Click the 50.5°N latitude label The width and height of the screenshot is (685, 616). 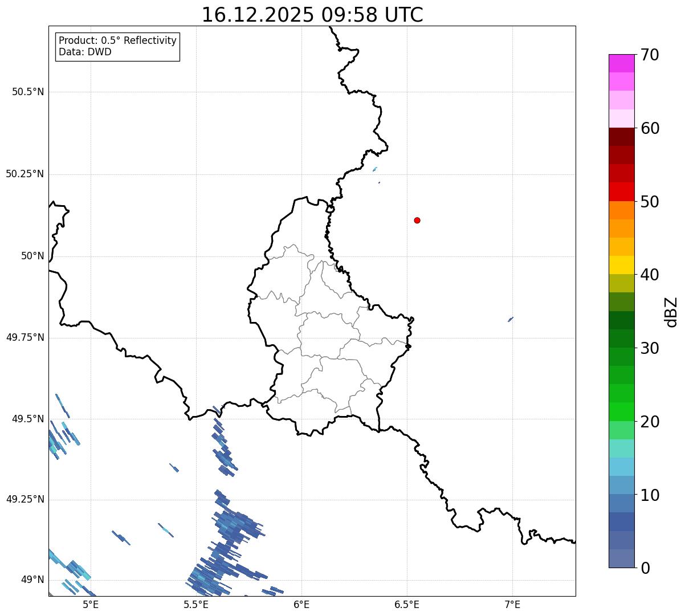pos(28,92)
